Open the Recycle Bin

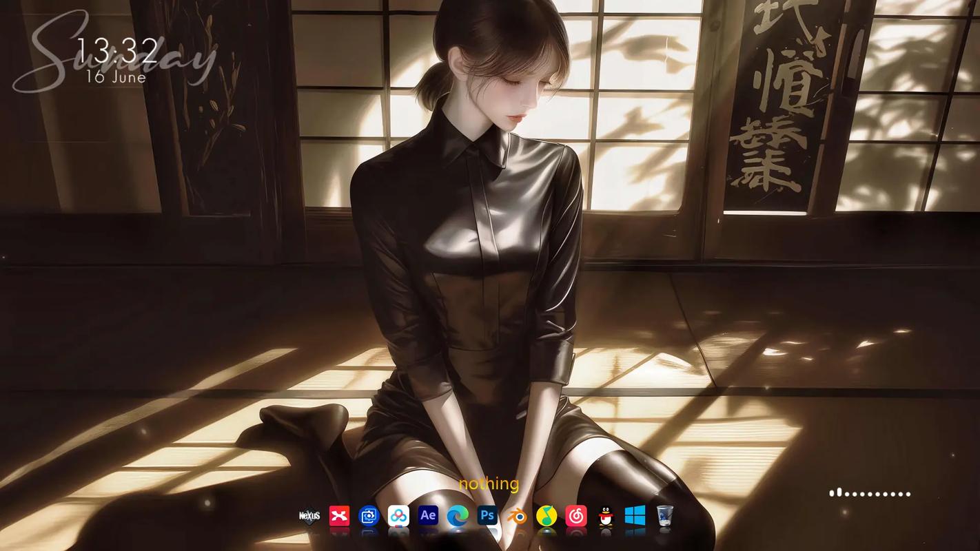[665, 516]
